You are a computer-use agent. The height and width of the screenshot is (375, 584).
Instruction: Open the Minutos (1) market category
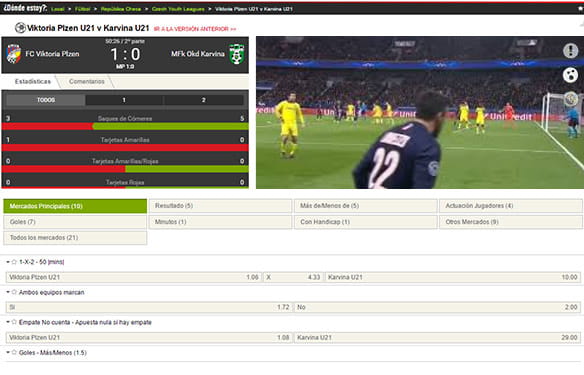220,222
